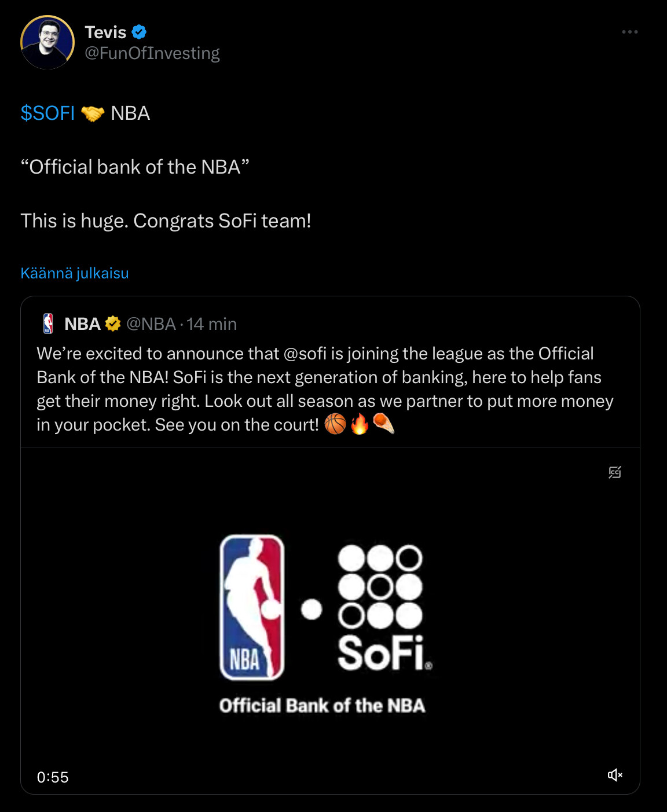Click the Tevis display name
The image size is (667, 812).
click(x=105, y=32)
